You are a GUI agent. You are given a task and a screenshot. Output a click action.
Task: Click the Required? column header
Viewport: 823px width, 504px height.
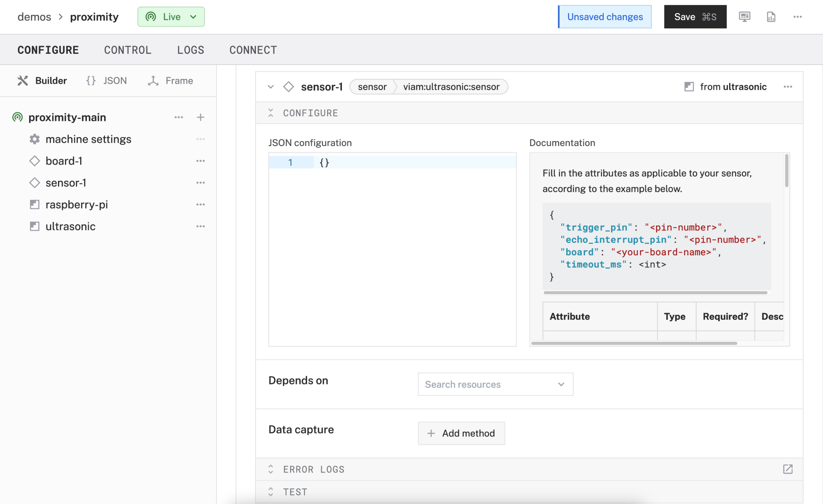click(x=725, y=316)
